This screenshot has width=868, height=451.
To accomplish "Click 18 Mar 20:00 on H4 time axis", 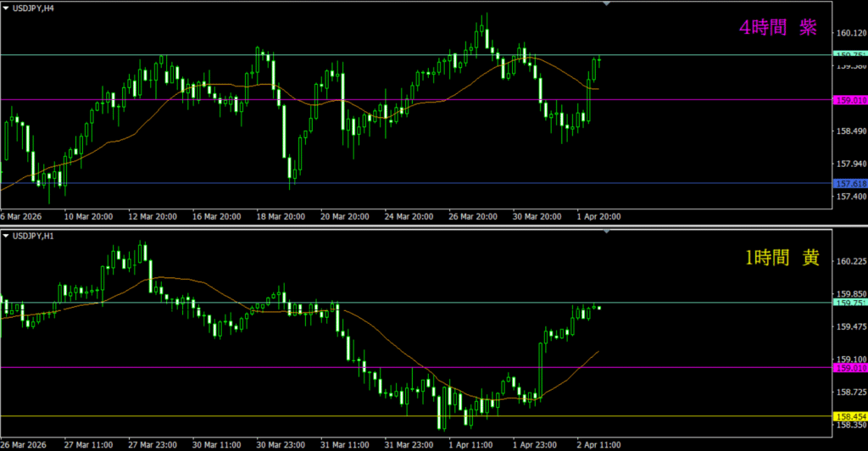I will pos(280,217).
